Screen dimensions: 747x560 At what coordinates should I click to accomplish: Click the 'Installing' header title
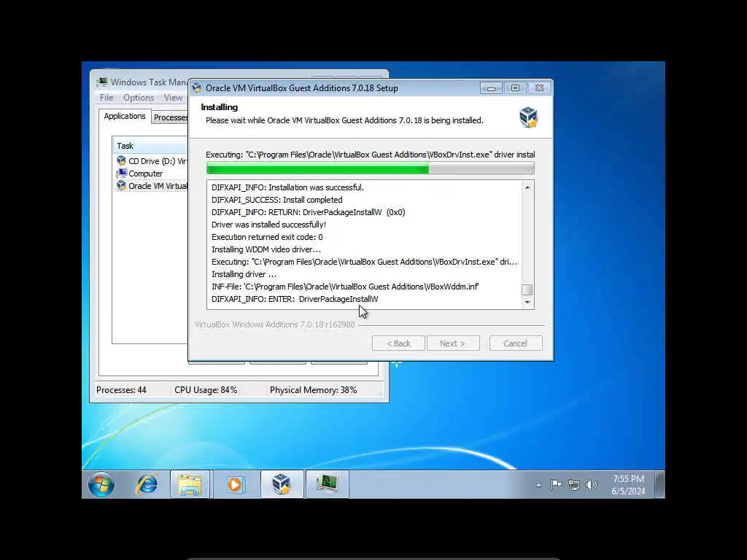pos(219,107)
